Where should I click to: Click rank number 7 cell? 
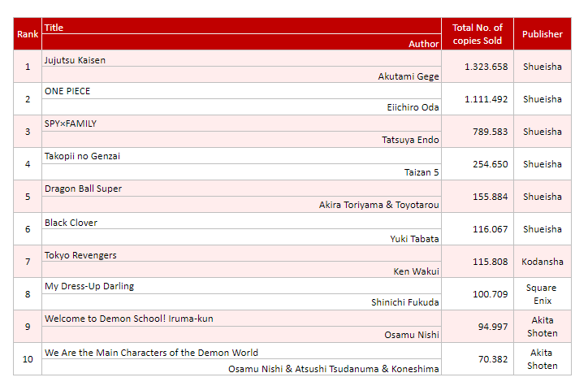click(x=28, y=262)
